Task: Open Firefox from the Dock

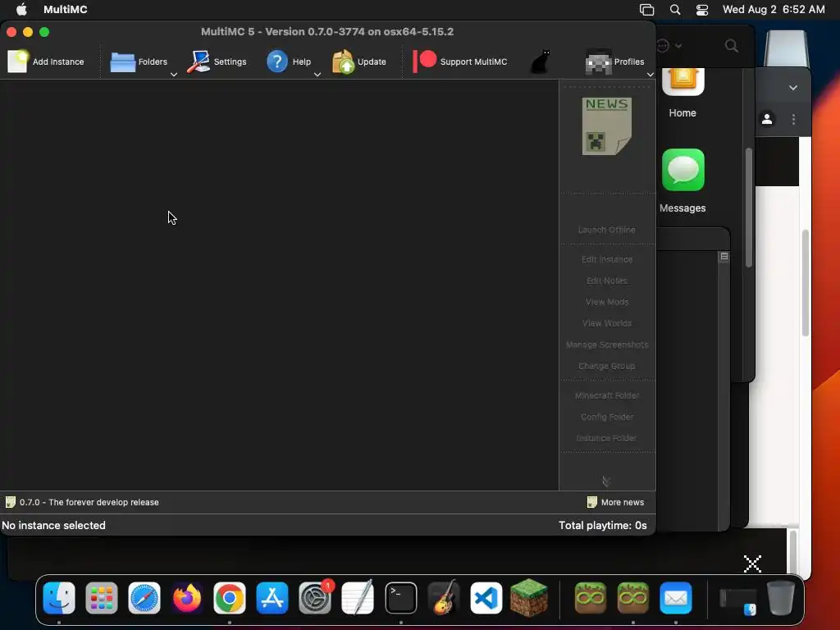Action: [x=187, y=598]
